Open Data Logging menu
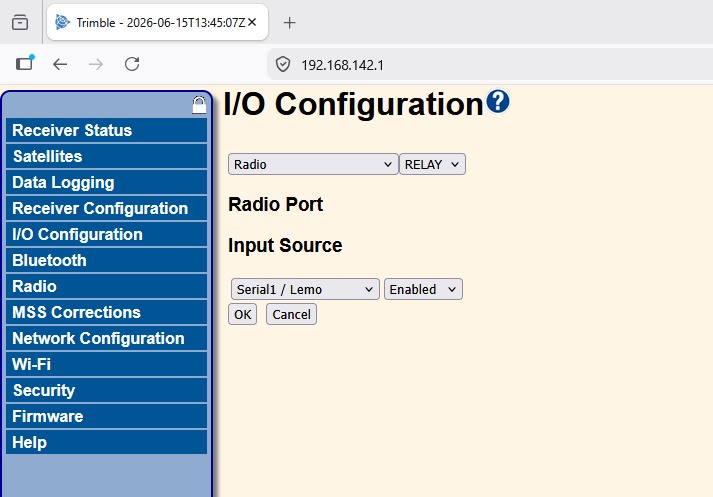Screen dimensions: 713x497 coord(106,182)
